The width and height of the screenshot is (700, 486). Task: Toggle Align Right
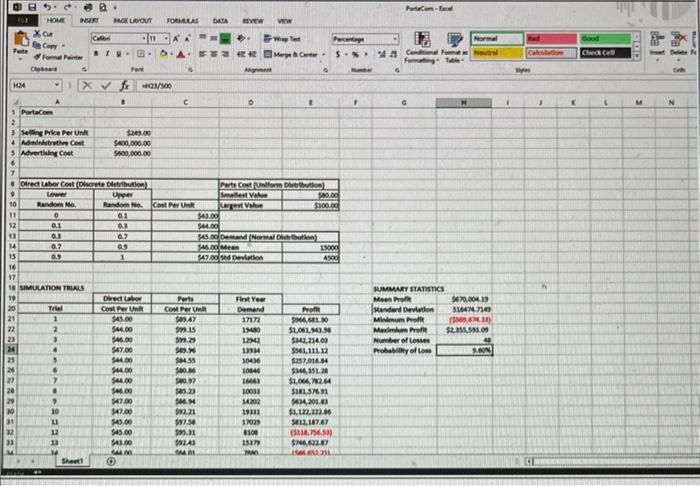[225, 54]
